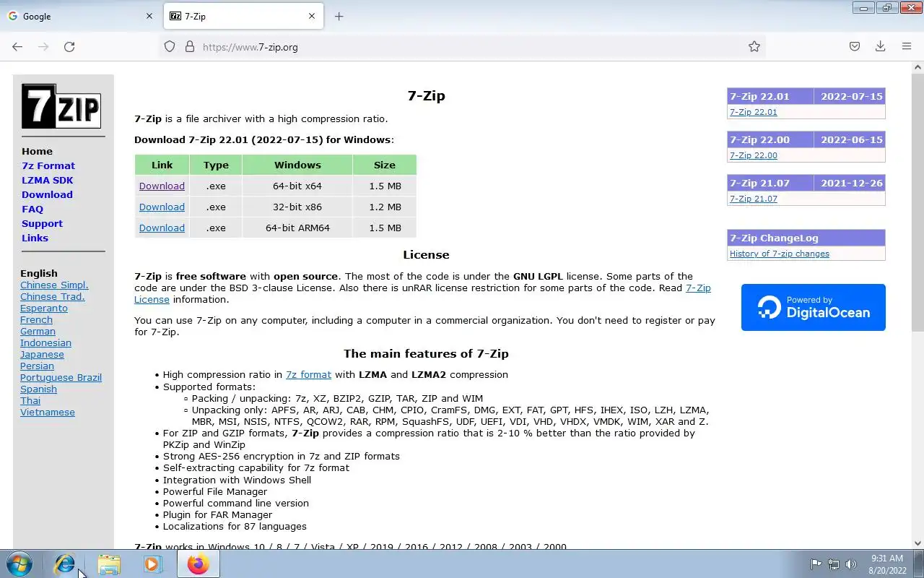Open the Firefox hamburger menu
Screen dimensions: 924x578
tap(907, 46)
